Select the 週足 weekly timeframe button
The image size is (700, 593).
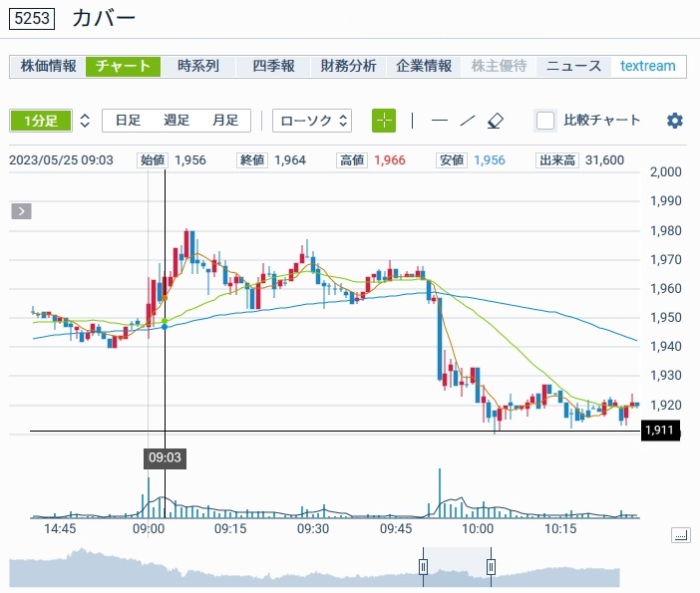point(176,121)
